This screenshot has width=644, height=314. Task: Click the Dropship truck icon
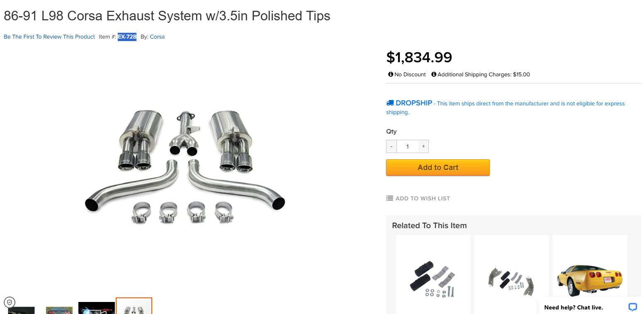tap(390, 103)
